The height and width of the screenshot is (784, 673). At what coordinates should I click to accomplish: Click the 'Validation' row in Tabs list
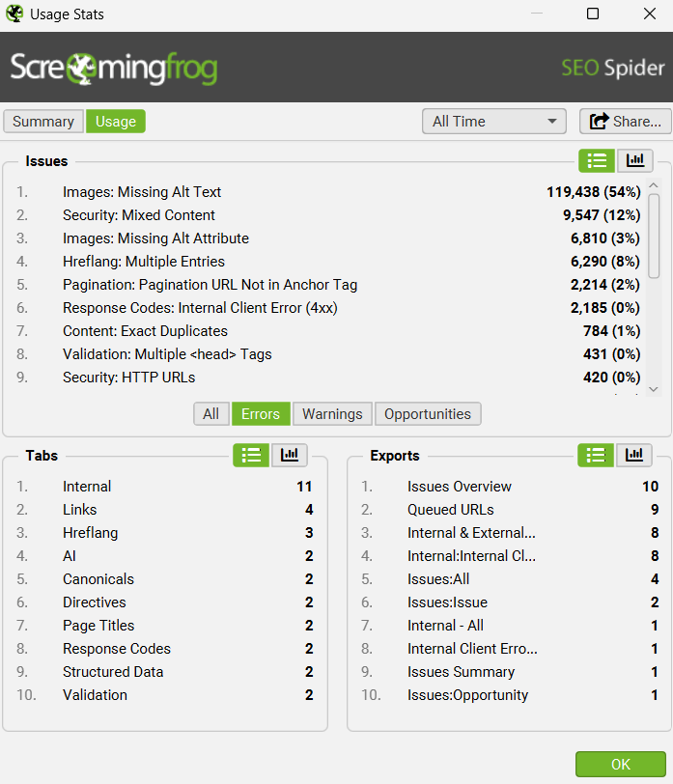[x=165, y=695]
